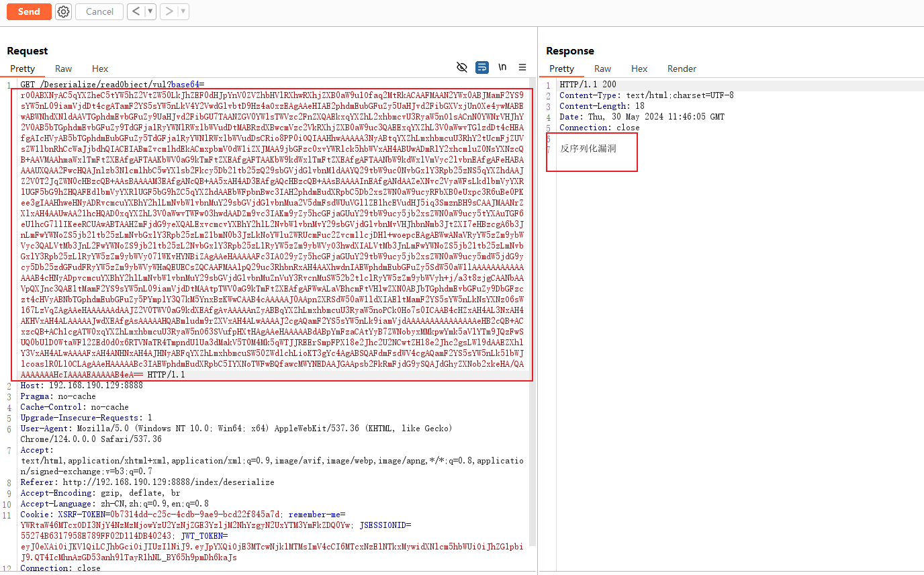This screenshot has width=924, height=575.
Task: Go back to the previous request in history
Action: click(x=136, y=11)
